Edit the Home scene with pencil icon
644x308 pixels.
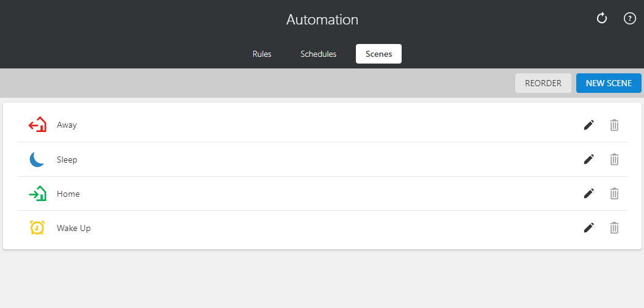[x=589, y=193]
